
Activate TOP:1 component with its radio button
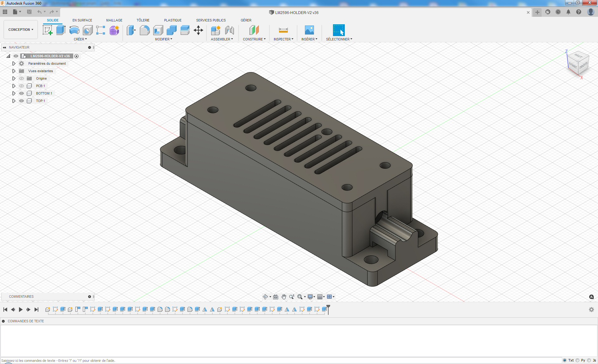[x=76, y=101]
